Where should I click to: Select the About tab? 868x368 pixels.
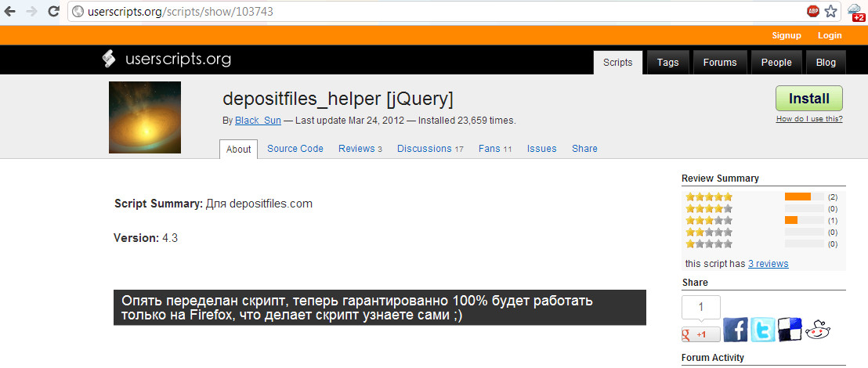coord(239,150)
